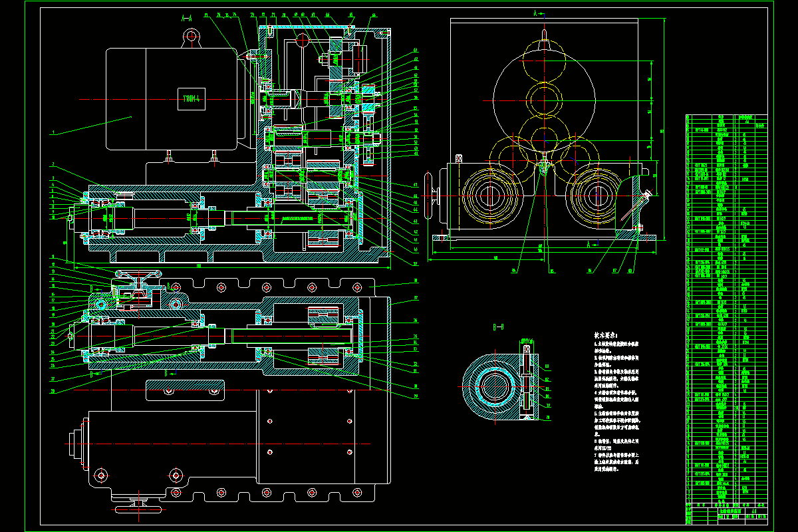Select the handwheel at the bottom view
This screenshot has height=532, width=798.
pyautogui.click(x=138, y=509)
